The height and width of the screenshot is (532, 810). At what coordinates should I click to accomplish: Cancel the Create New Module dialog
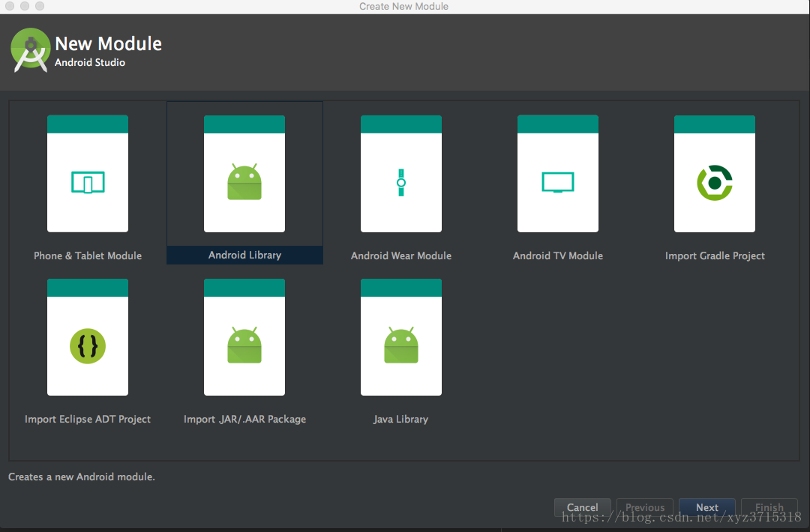[582, 507]
